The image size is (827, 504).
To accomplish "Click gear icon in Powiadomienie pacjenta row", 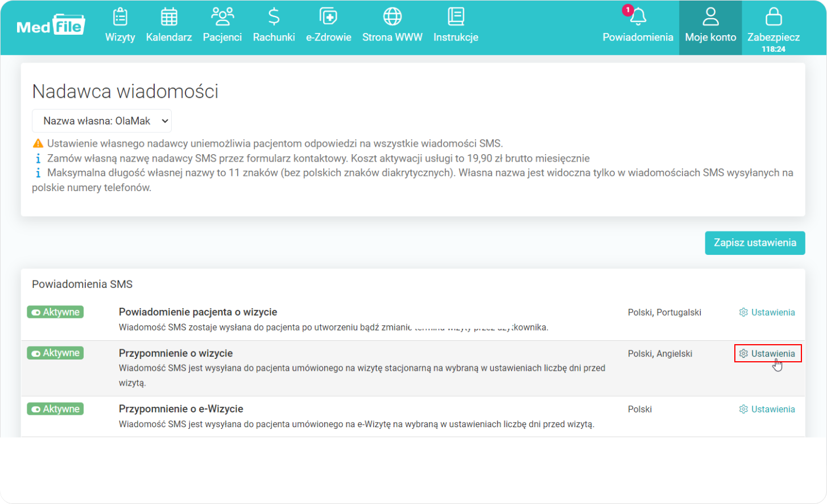I will [743, 312].
